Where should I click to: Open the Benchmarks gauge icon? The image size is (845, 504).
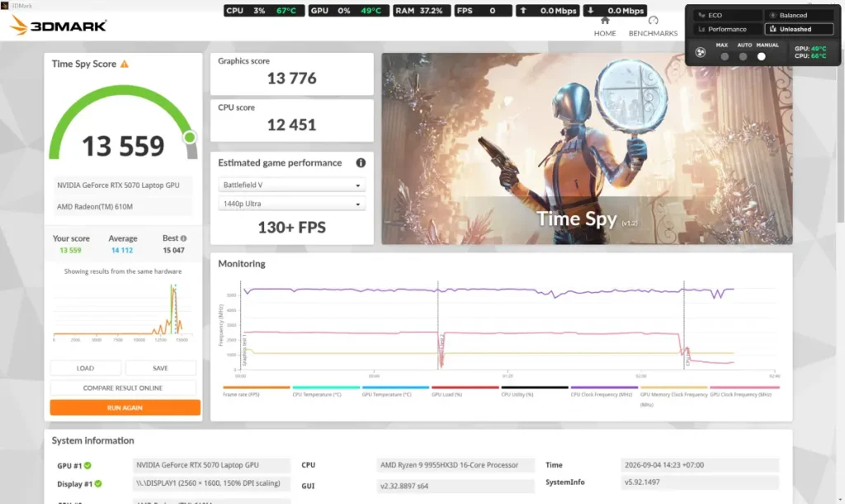pos(654,21)
